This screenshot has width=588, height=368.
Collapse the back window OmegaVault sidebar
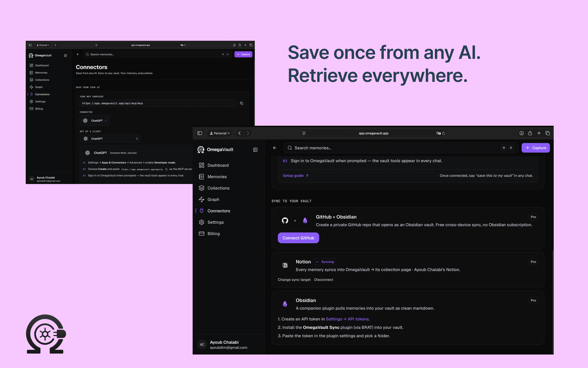[65, 56]
